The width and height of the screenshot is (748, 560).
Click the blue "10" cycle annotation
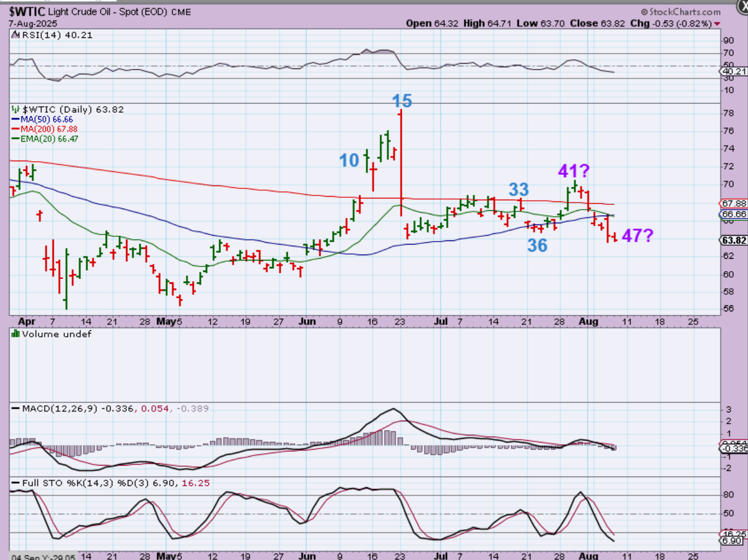point(349,160)
